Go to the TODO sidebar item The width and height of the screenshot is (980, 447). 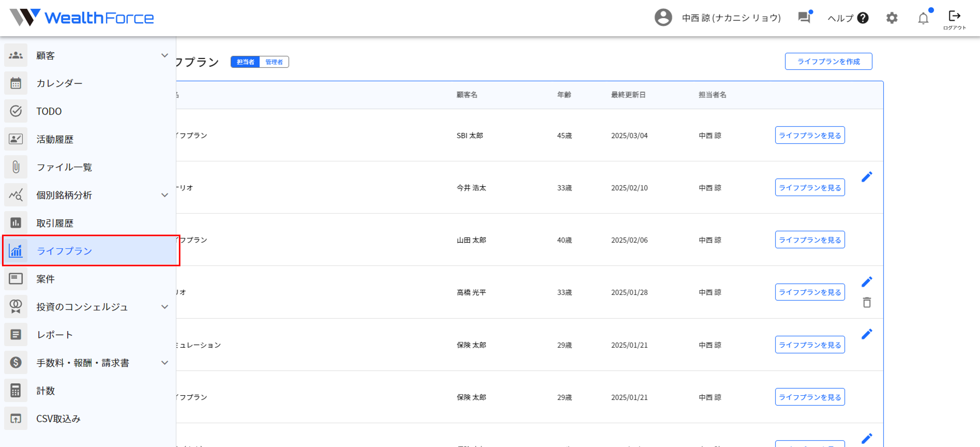[x=49, y=111]
